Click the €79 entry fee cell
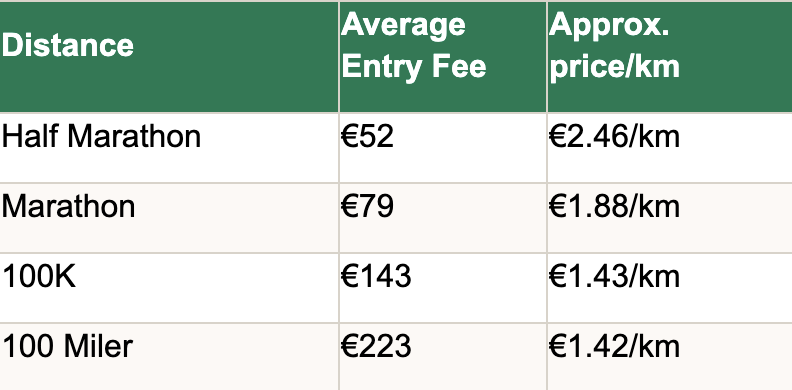Viewport: 792px width, 390px height. pyautogui.click(x=442, y=218)
